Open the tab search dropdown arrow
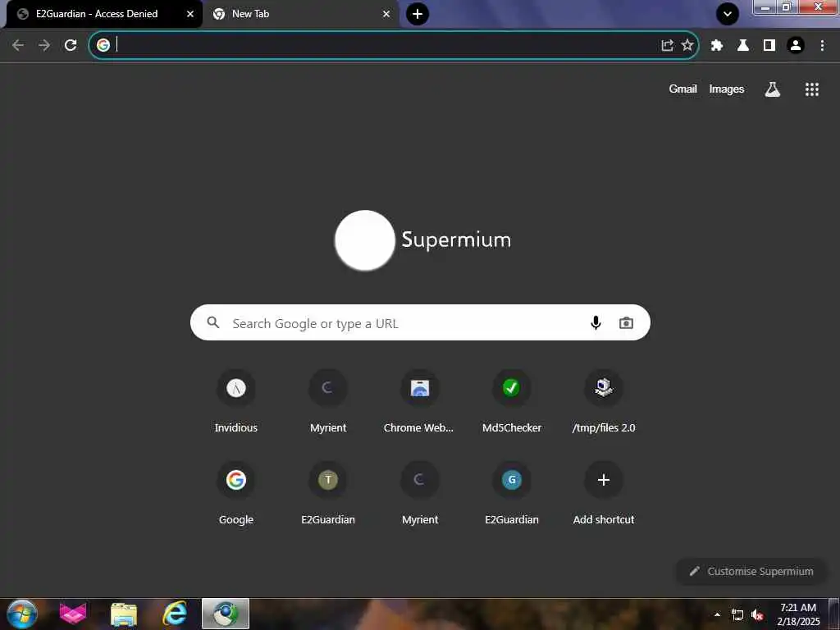The image size is (840, 630). pyautogui.click(x=728, y=14)
